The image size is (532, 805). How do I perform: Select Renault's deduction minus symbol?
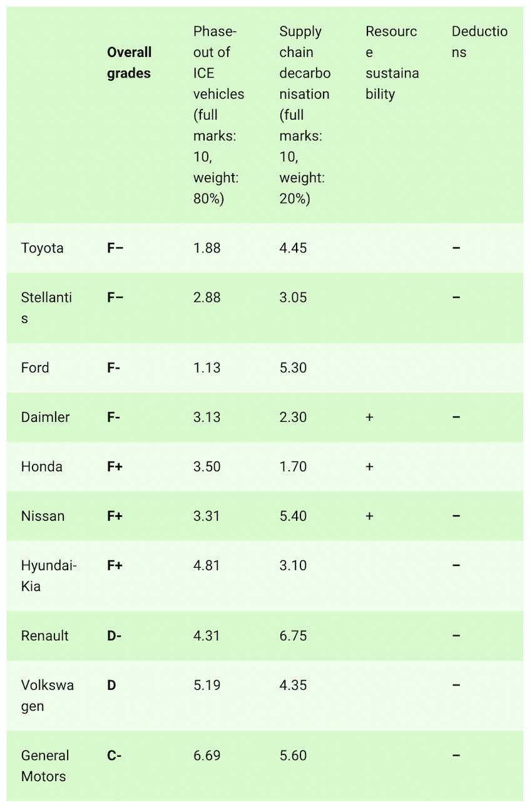click(456, 635)
